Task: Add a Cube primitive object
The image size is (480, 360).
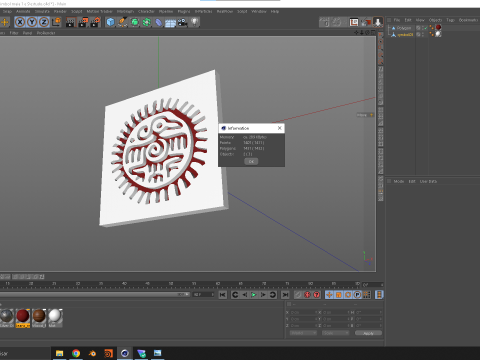Action: point(110,22)
